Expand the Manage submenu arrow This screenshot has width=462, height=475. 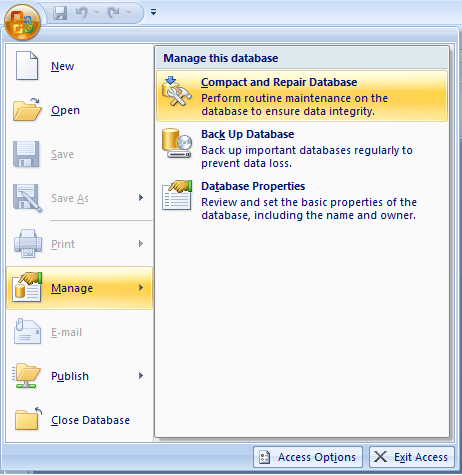point(141,288)
